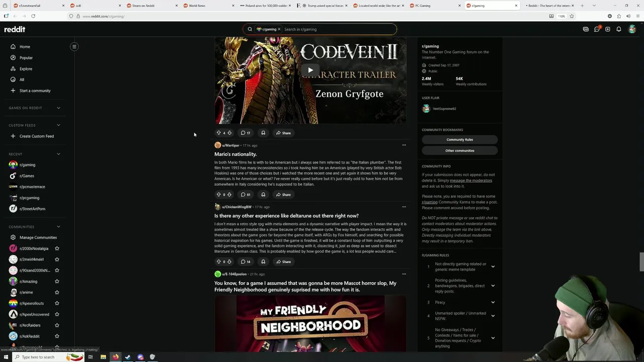Upvote the deltarune experience post
This screenshot has width=644, height=362.
218,261
